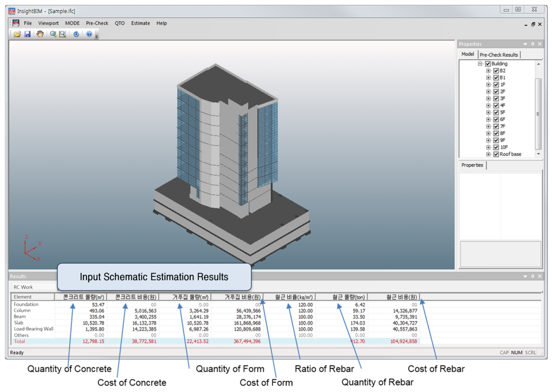Open the Results panel options dropdown arrow

525,276
